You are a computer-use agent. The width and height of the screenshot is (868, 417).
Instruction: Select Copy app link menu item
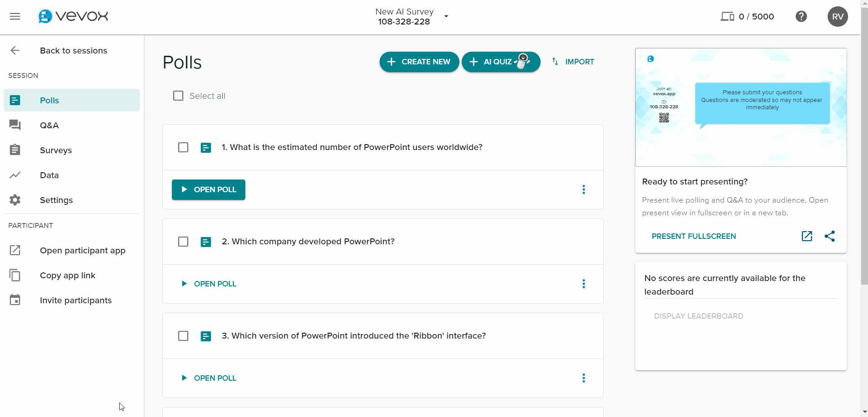pyautogui.click(x=72, y=275)
